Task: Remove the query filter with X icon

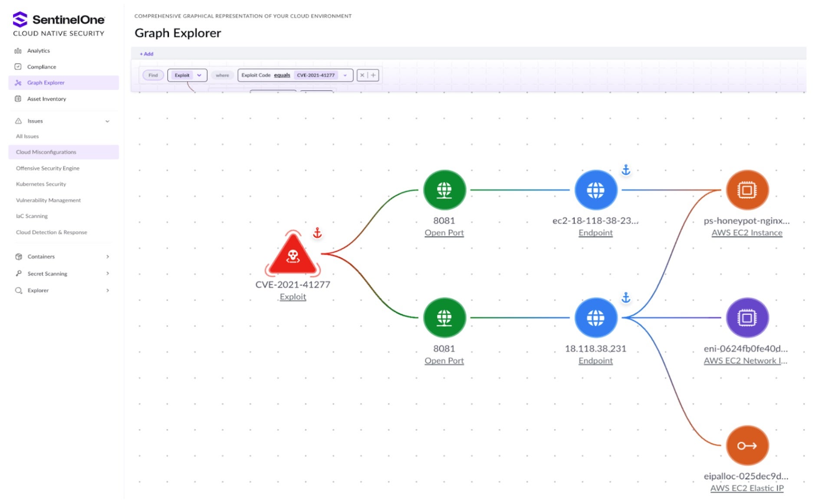Action: pyautogui.click(x=362, y=75)
